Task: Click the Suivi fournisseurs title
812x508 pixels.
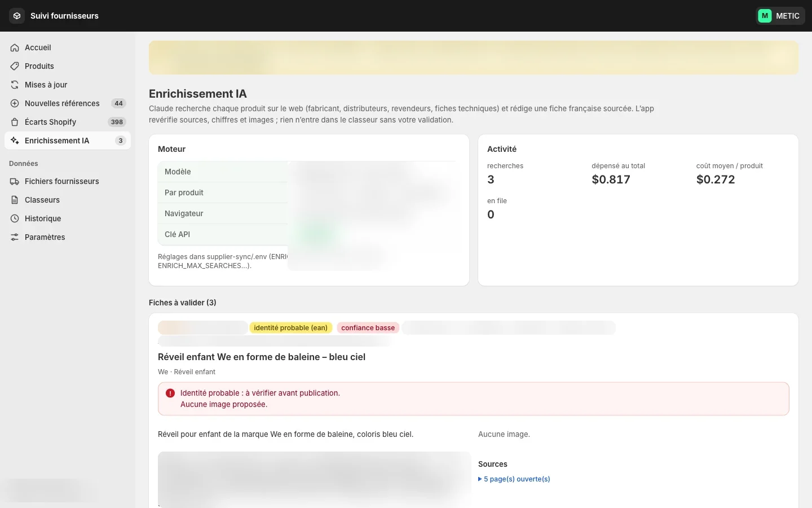Action: (64, 16)
